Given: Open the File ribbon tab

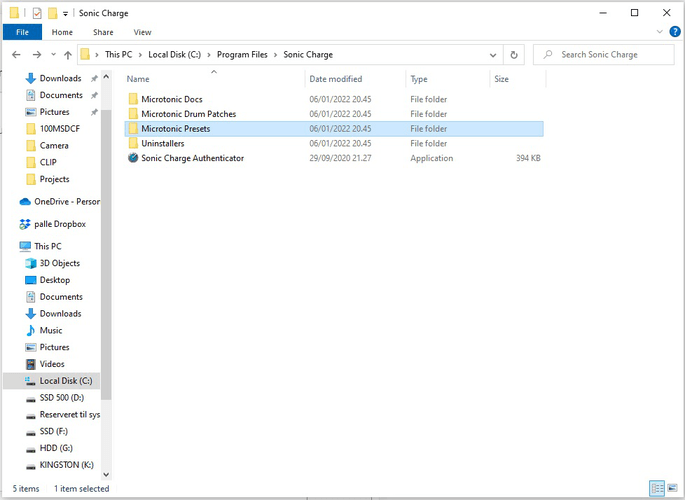Looking at the screenshot, I should click(x=22, y=32).
